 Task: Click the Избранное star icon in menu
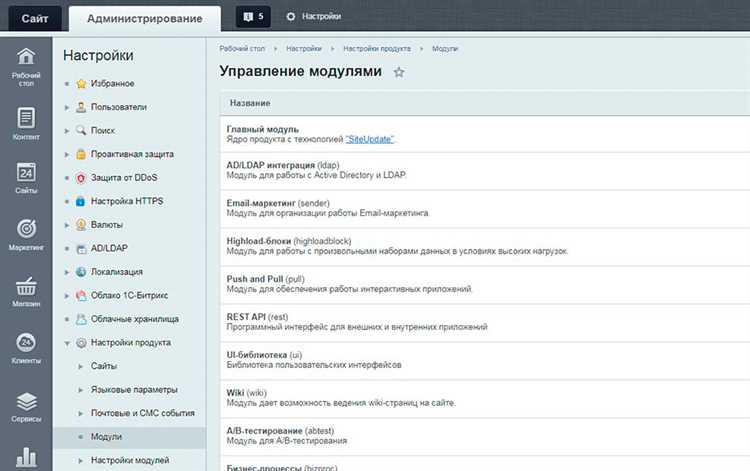click(81, 84)
